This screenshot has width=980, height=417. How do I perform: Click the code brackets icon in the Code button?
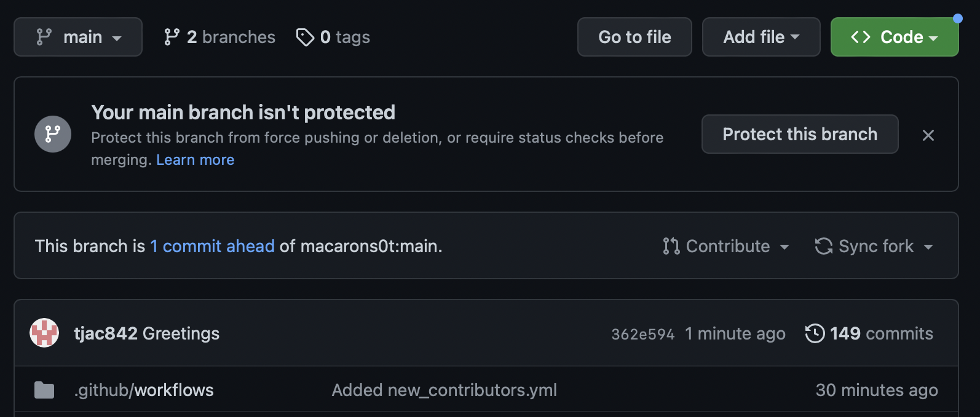pyautogui.click(x=862, y=37)
